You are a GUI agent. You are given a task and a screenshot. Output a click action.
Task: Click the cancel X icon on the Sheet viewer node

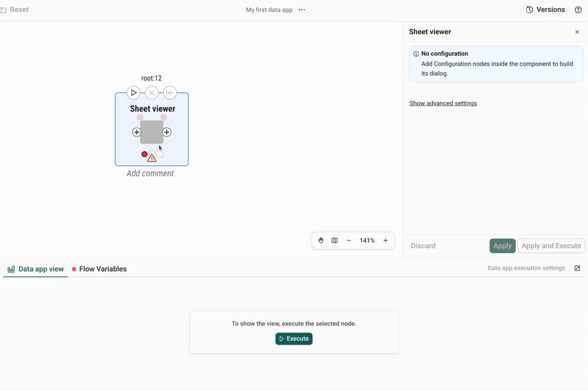pyautogui.click(x=152, y=93)
